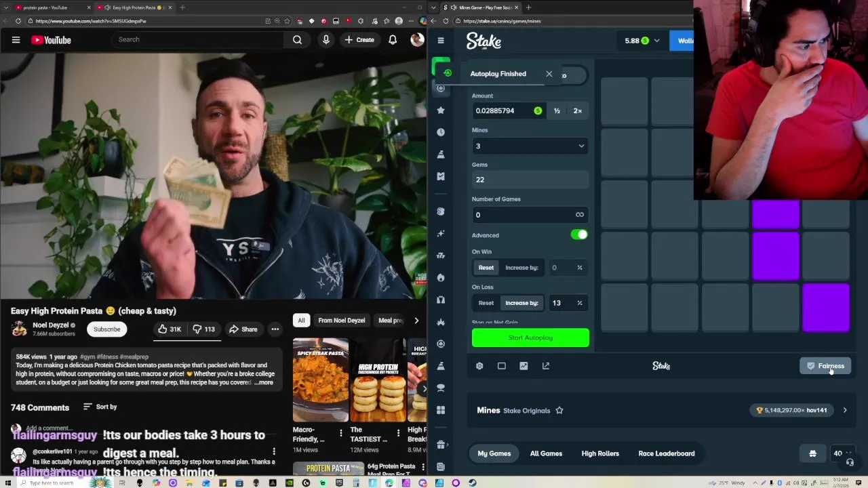Click the purple tile in fourth grid row
This screenshot has width=868, height=488.
(x=776, y=256)
